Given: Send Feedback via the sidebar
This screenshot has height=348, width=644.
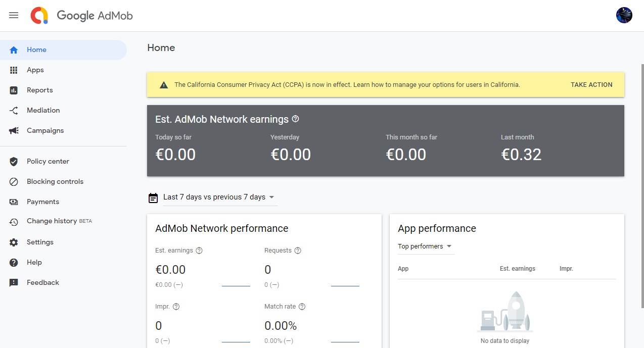Looking at the screenshot, I should tap(63, 283).
